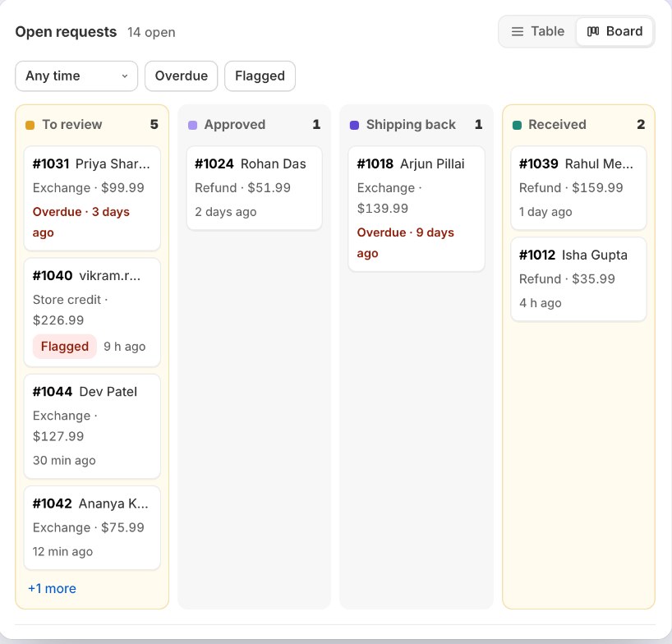This screenshot has height=644, width=672.
Task: Click the Refund · $35.99 text
Action: (x=567, y=279)
